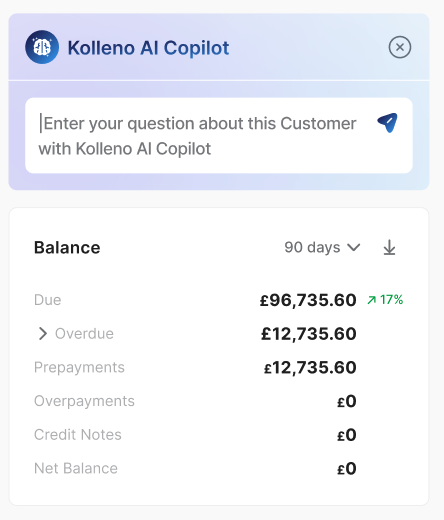Click the green 17% trend arrow
This screenshot has height=520, width=444.
coord(371,300)
